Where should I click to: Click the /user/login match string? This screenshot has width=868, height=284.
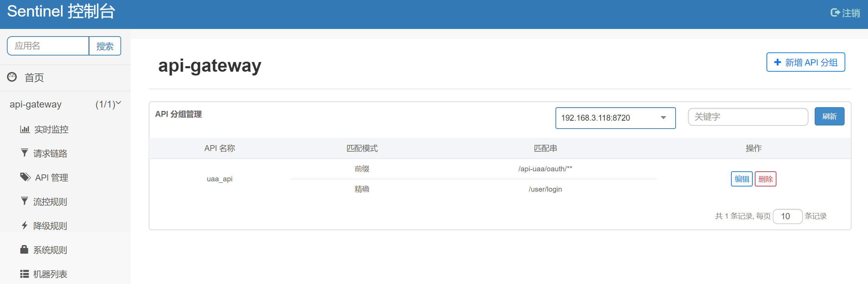[x=545, y=189]
